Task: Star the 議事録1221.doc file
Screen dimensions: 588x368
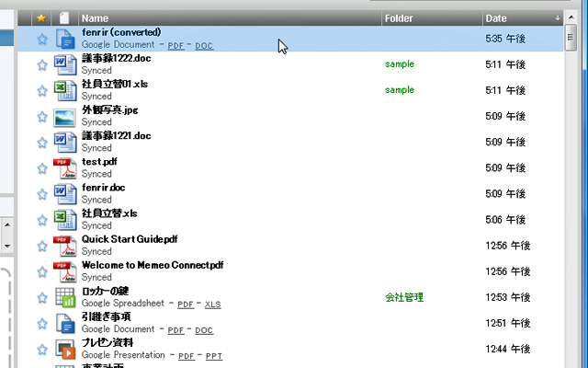Action: [x=42, y=143]
